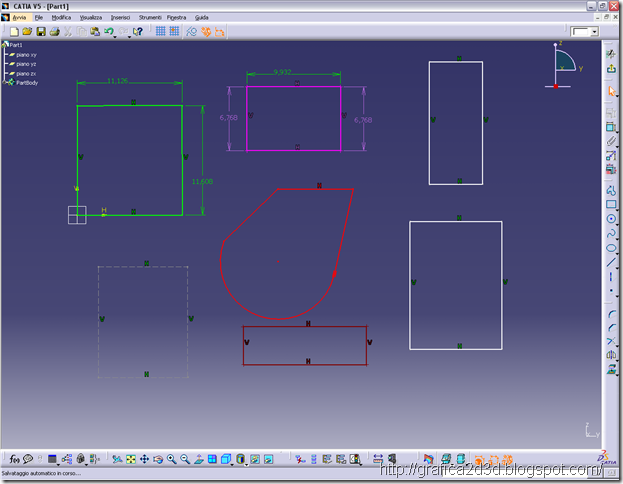Open the Visualizza menu
Screen dimensions: 623x484
[x=91, y=17]
